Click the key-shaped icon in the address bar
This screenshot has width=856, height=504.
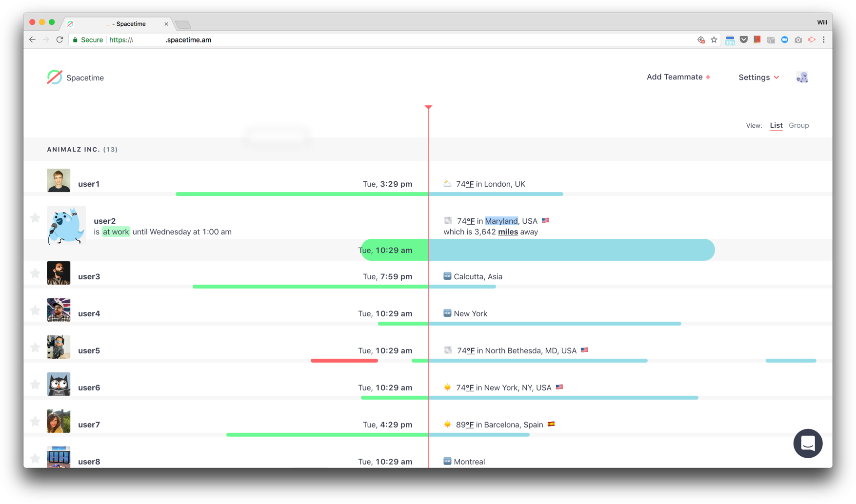(701, 40)
